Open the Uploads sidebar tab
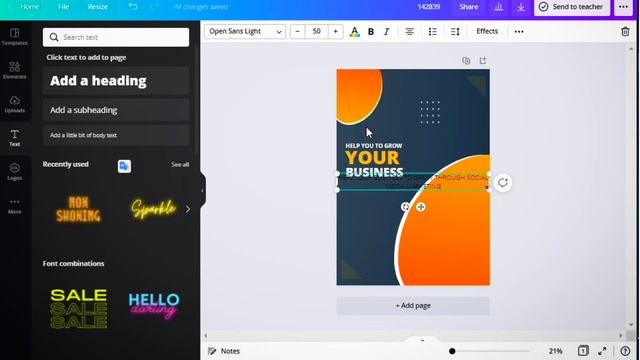The height and width of the screenshot is (360, 640). (x=15, y=104)
